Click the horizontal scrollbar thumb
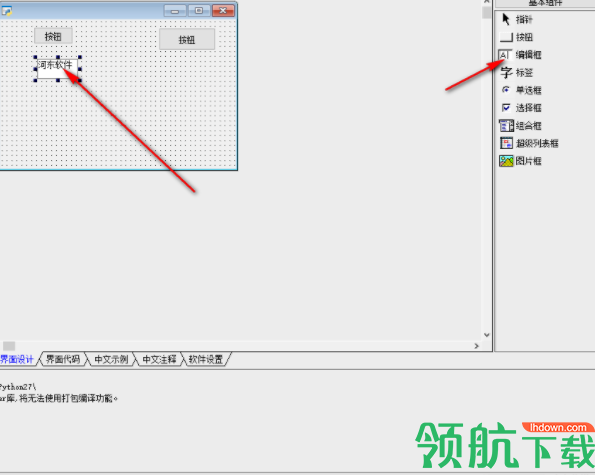This screenshot has height=475, width=595. coord(9,346)
